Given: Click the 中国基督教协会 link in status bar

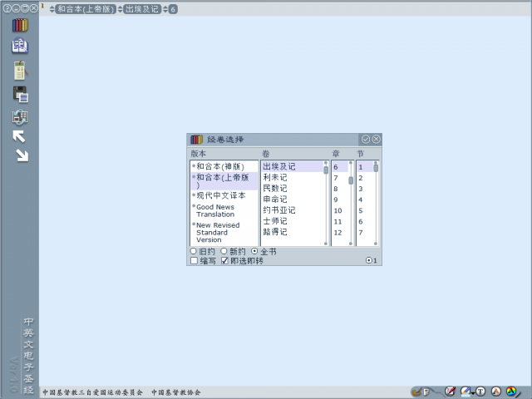Looking at the screenshot, I should coord(175,392).
